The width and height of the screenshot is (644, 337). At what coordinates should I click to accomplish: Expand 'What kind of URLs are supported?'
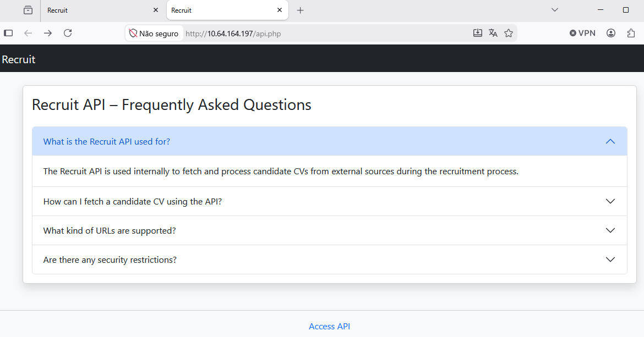(x=329, y=230)
